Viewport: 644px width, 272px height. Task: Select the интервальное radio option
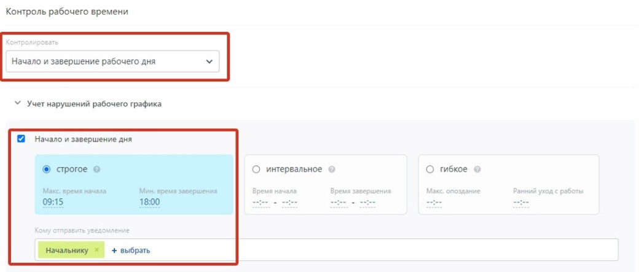coord(256,169)
